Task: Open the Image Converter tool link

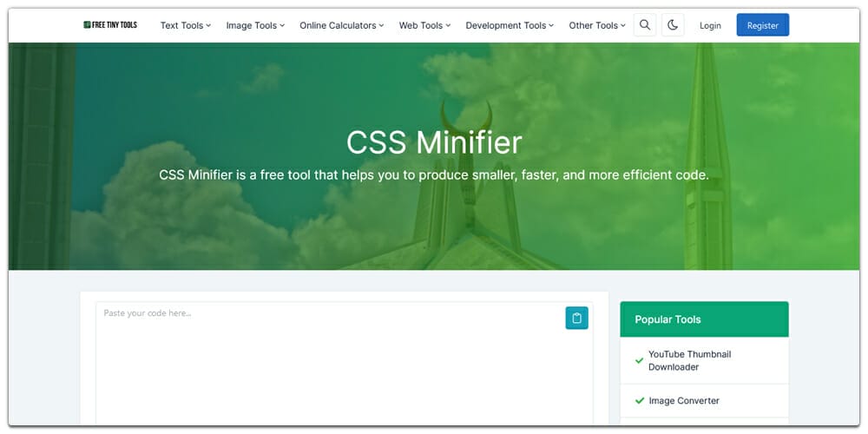Action: [x=684, y=400]
